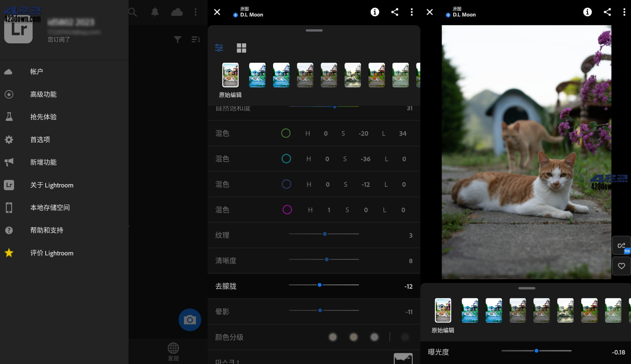The height and width of the screenshot is (364, 631).
Task: Share the cat photo via share icon
Action: 607,12
